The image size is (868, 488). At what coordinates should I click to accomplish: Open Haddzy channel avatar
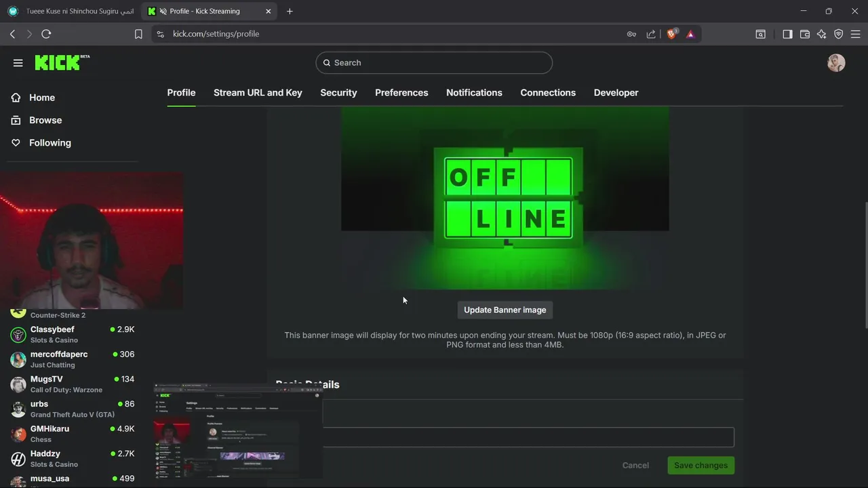[18, 459]
